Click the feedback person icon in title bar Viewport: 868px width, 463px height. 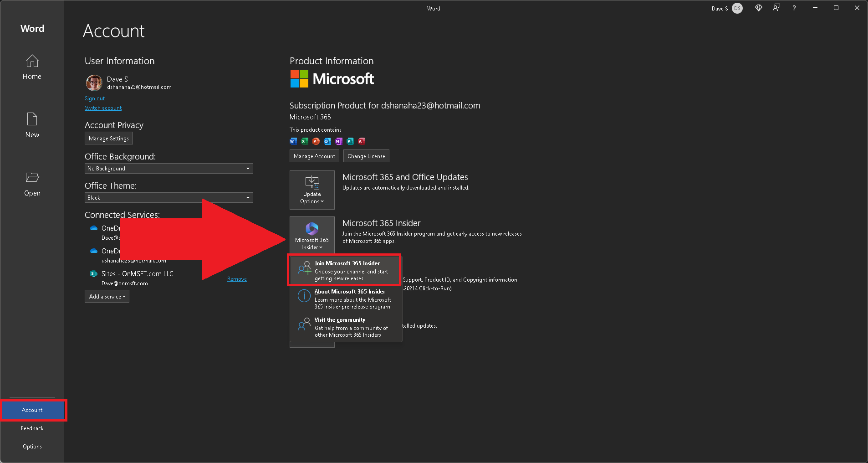(776, 8)
